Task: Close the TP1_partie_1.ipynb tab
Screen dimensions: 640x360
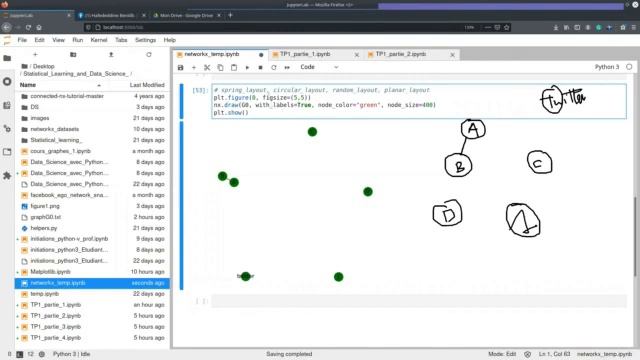Action: (357, 54)
